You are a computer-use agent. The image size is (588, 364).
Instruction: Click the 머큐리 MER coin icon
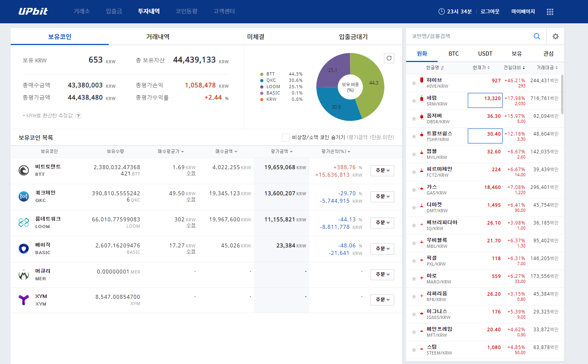tap(24, 274)
